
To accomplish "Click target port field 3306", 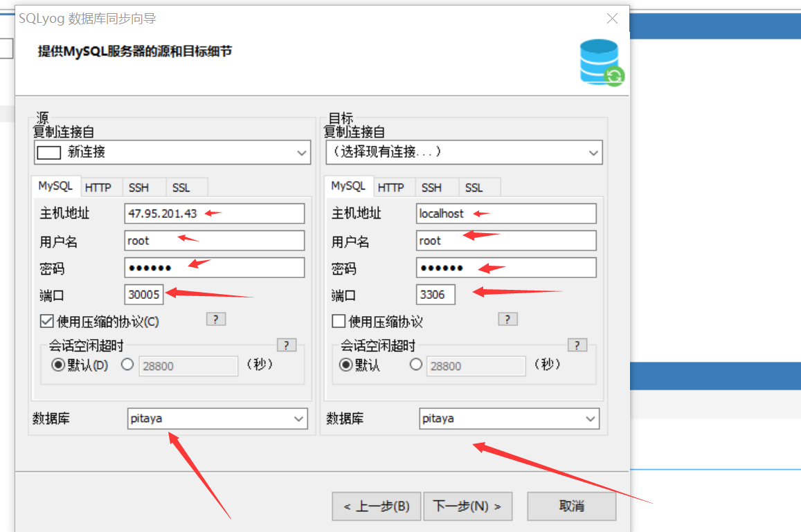I will pyautogui.click(x=435, y=295).
